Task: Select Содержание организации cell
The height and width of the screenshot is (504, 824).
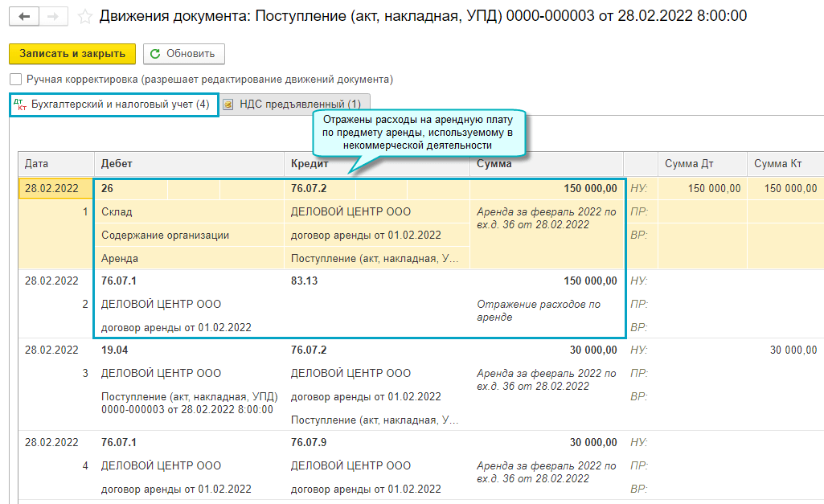Action: [189, 235]
